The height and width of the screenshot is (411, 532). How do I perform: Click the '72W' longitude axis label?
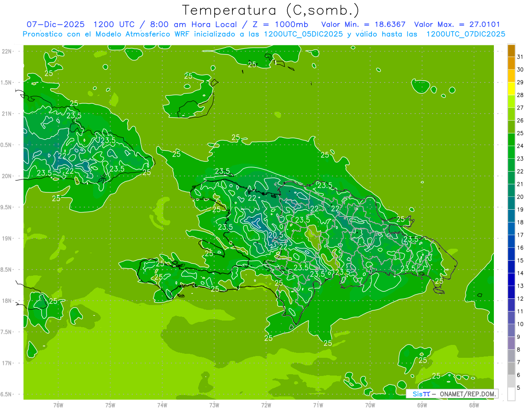(x=266, y=405)
